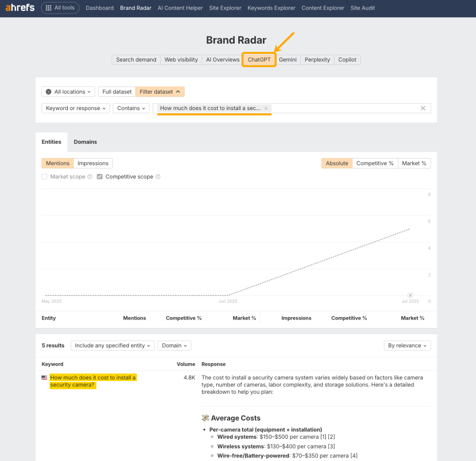This screenshot has width=476, height=461.
Task: Click the Ahrefs logo in the top bar
Action: click(x=20, y=7)
